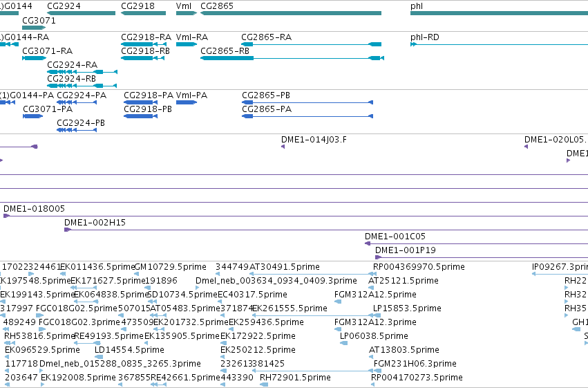This screenshot has height=388, width=588.
Task: Select the CG3071 gene label
Action: (x=39, y=21)
